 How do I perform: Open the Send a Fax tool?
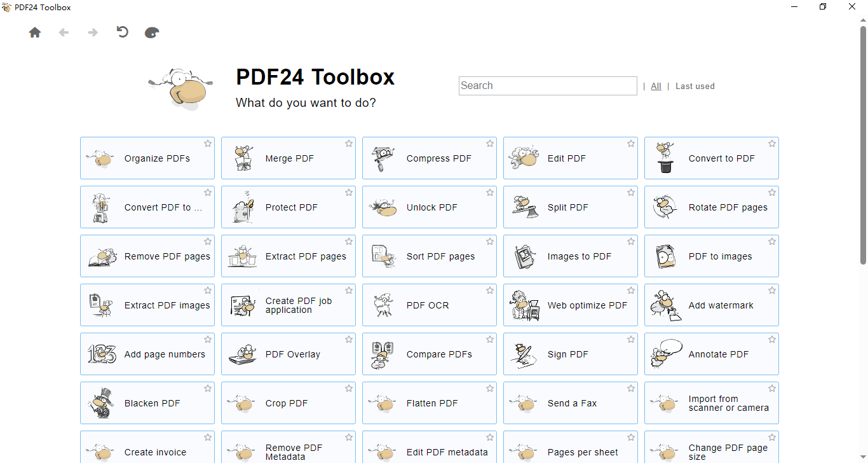(571, 403)
